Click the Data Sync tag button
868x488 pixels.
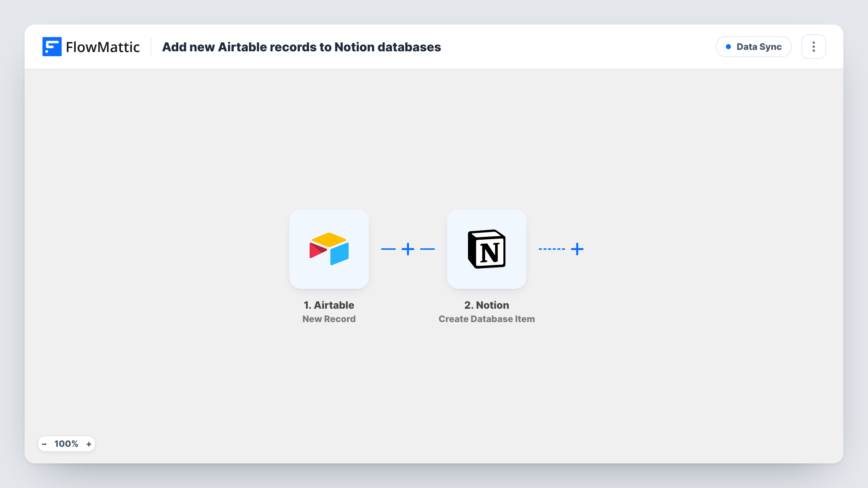coord(754,47)
